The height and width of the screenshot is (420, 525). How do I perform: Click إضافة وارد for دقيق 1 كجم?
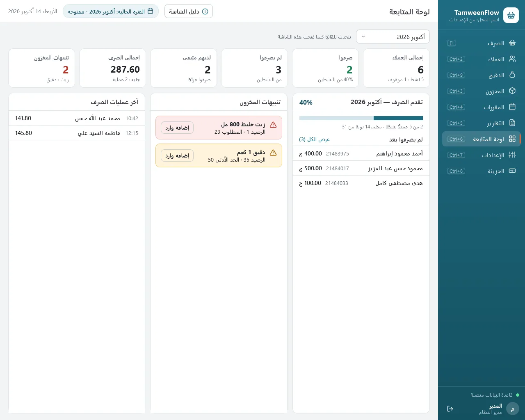(x=177, y=156)
